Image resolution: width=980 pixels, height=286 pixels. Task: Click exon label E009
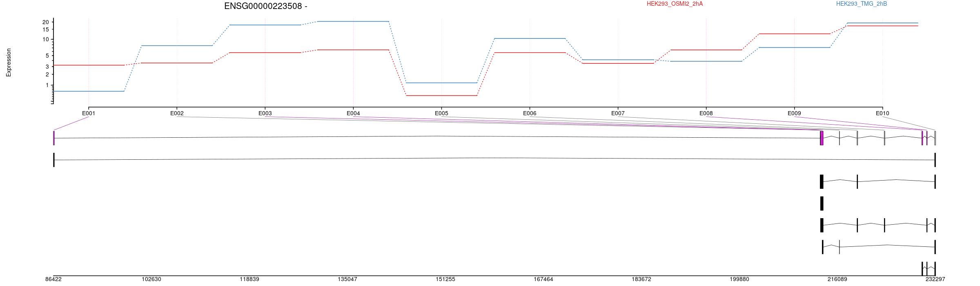coord(794,113)
